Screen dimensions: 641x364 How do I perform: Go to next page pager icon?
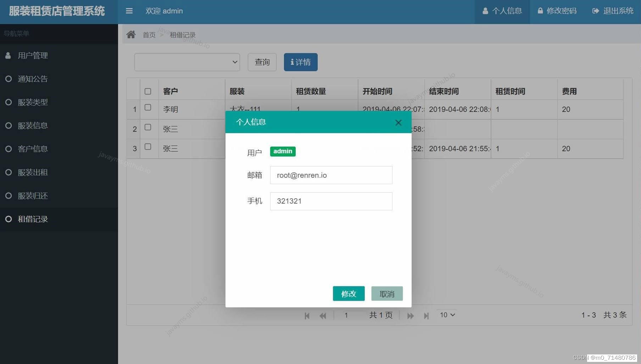[411, 315]
